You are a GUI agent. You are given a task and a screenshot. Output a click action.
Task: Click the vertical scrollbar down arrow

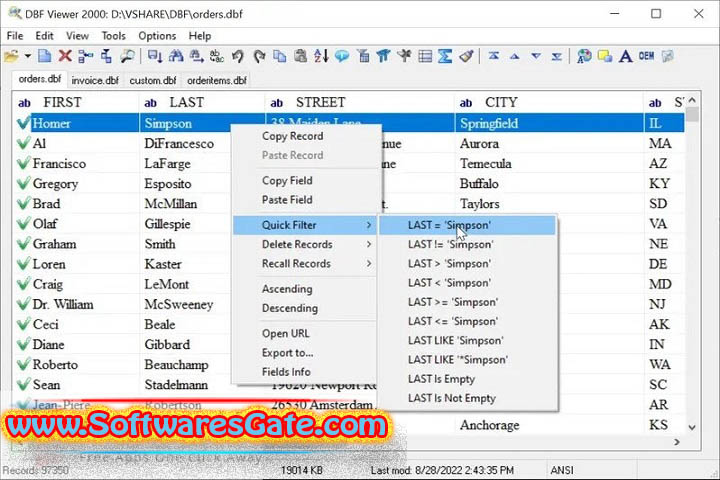[692, 427]
